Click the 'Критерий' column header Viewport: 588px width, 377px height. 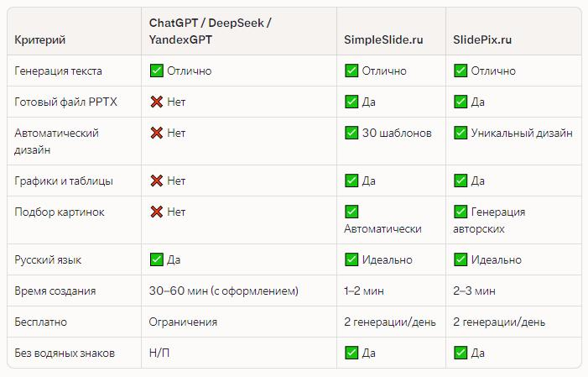click(x=40, y=39)
